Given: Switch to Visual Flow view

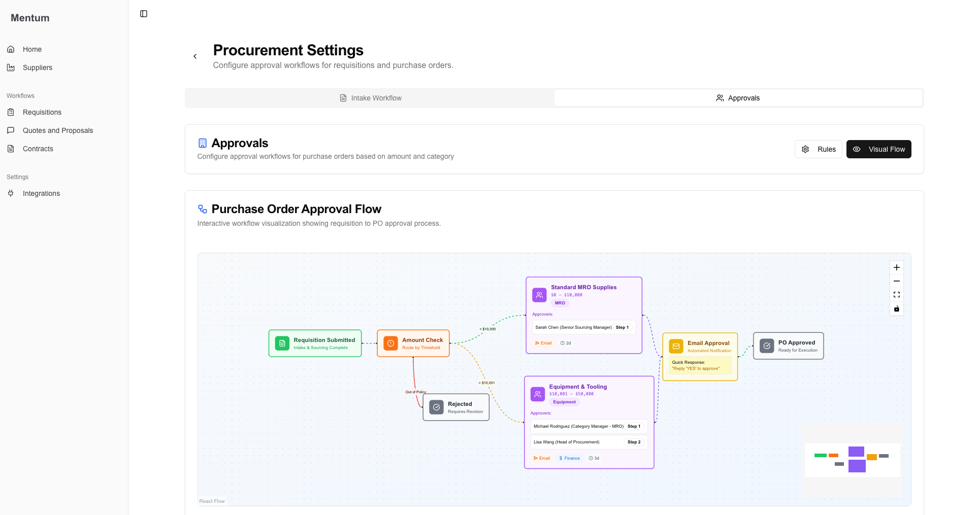Looking at the screenshot, I should click(x=878, y=149).
